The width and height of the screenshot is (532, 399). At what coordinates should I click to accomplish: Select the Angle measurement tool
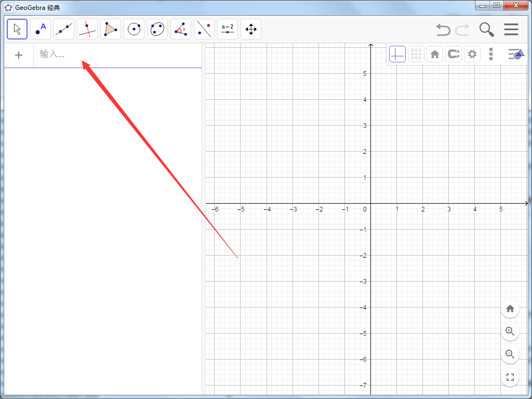[180, 29]
